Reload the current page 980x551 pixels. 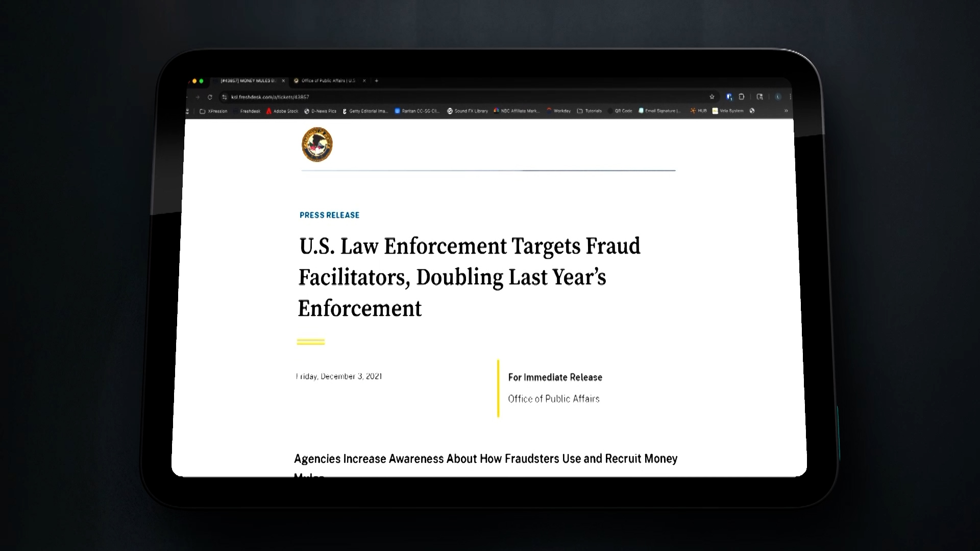210,97
